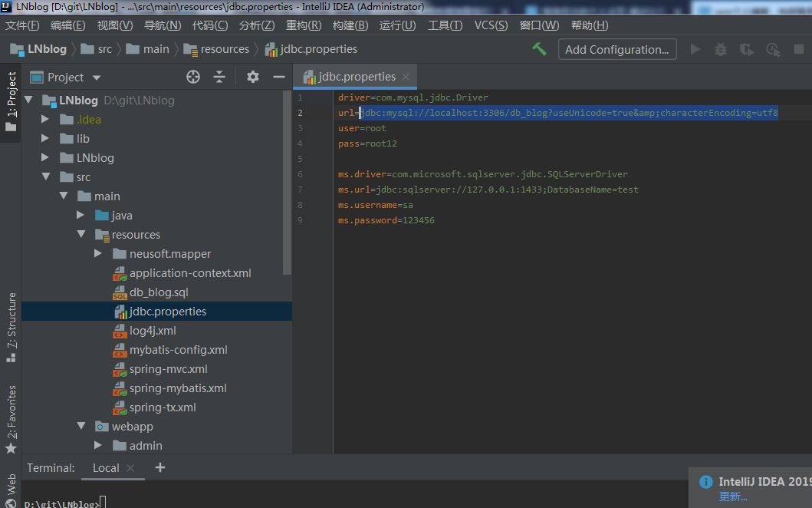
Task: Click the Debug bug icon
Action: pos(721,49)
